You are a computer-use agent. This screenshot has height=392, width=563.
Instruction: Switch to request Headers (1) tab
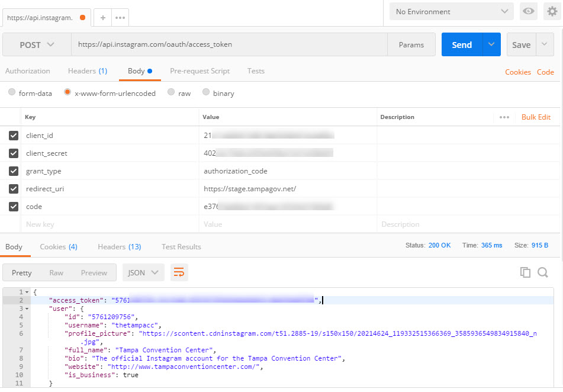click(88, 71)
